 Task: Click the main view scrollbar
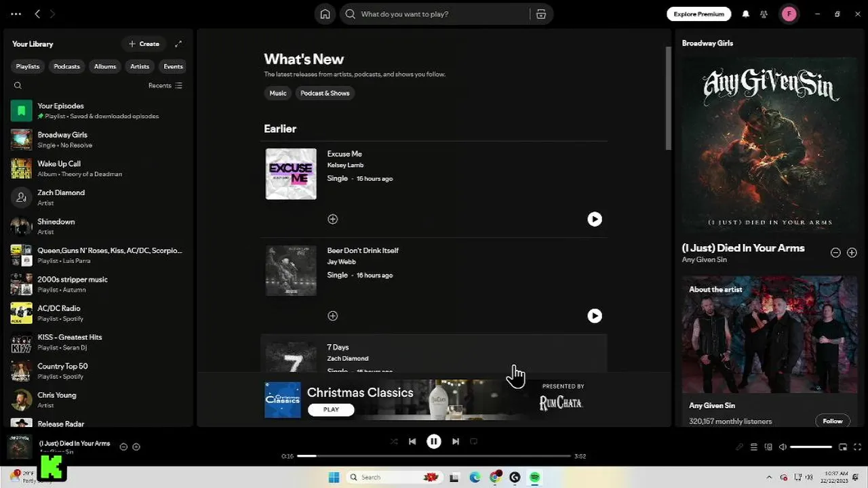pyautogui.click(x=668, y=98)
